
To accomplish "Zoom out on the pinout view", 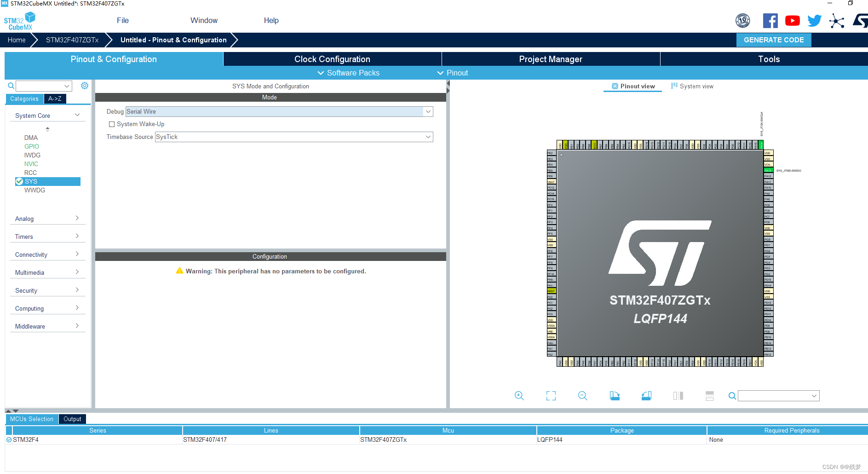I will point(582,396).
